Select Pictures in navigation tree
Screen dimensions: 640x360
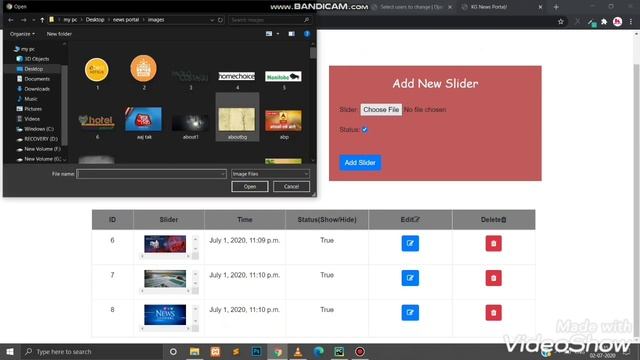coord(33,109)
